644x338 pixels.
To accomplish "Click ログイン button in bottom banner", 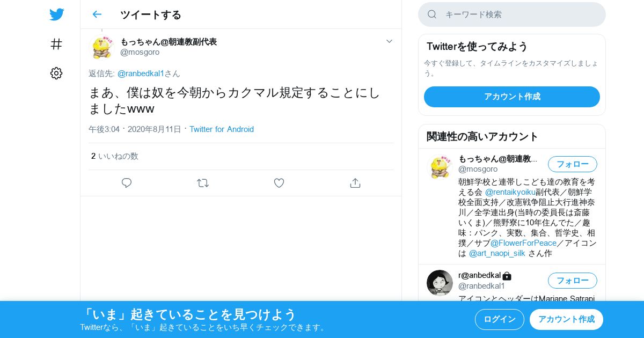I will point(500,319).
